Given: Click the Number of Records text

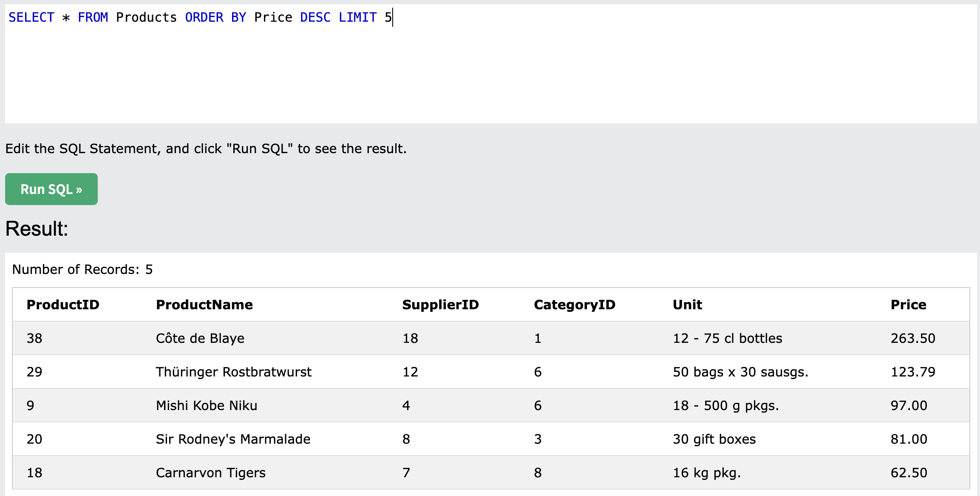Looking at the screenshot, I should pyautogui.click(x=82, y=269).
